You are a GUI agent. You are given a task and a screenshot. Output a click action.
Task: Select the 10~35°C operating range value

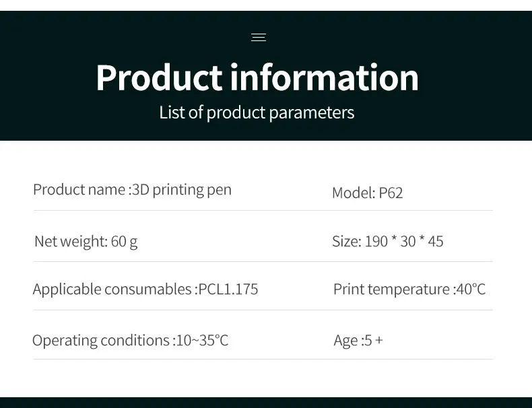point(202,341)
